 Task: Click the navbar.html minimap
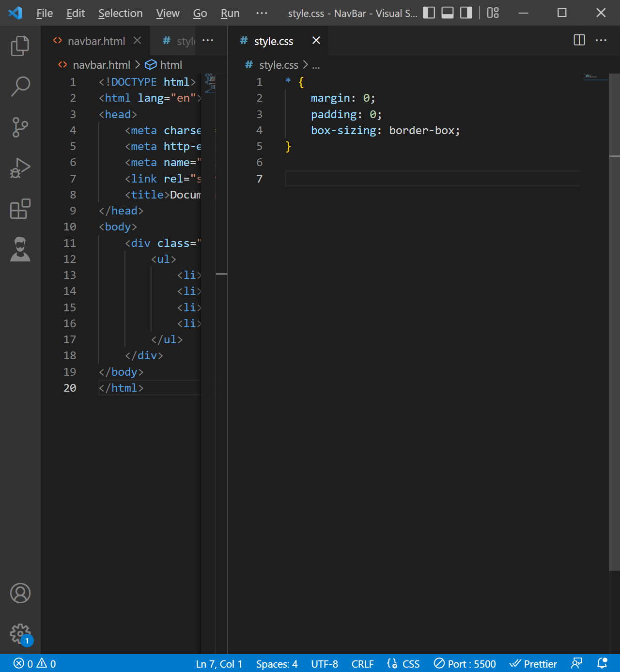(x=210, y=83)
